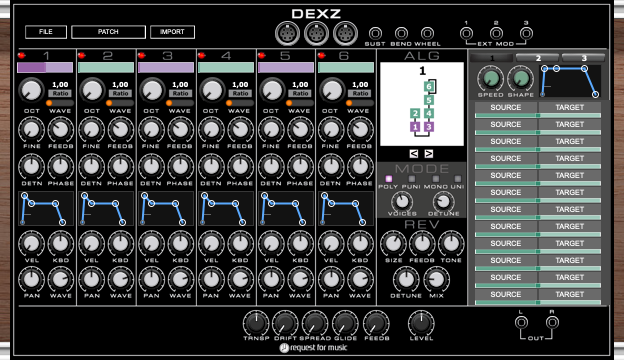Click the SUST input jack

pyautogui.click(x=375, y=33)
